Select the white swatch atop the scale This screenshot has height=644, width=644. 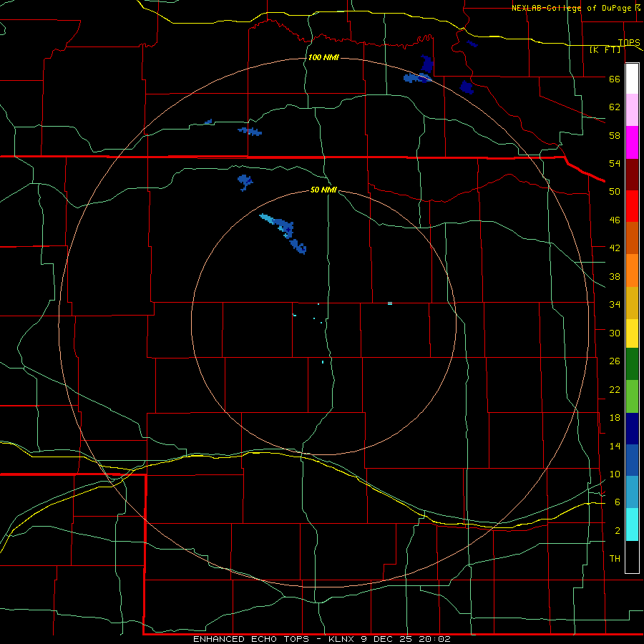point(632,79)
